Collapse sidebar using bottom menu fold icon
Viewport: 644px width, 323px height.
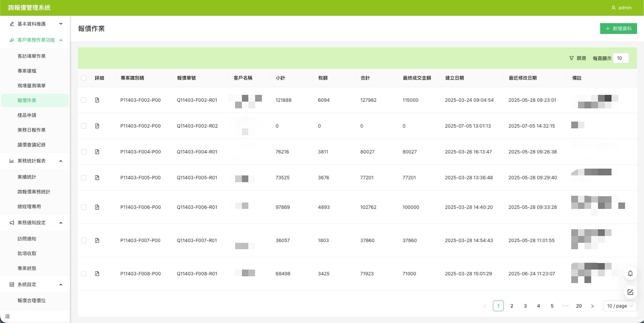(7, 316)
